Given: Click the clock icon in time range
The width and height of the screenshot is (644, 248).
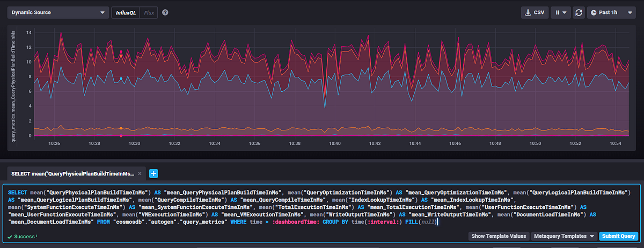Looking at the screenshot, I should tap(594, 12).
